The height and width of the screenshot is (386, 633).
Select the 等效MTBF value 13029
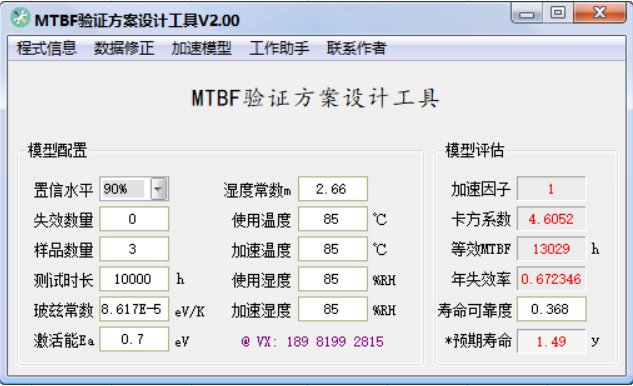(x=551, y=249)
